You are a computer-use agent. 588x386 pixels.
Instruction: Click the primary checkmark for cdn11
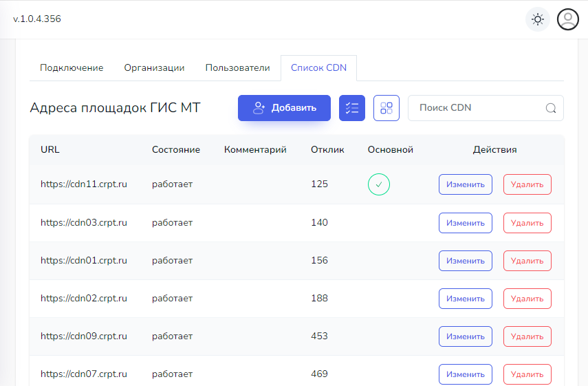pos(379,184)
